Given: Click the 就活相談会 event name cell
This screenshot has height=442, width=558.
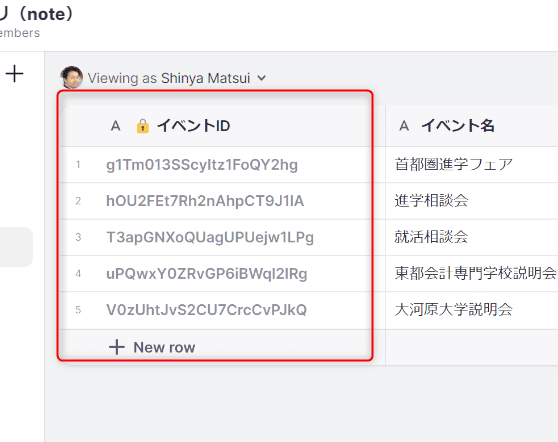Looking at the screenshot, I should (x=472, y=237).
